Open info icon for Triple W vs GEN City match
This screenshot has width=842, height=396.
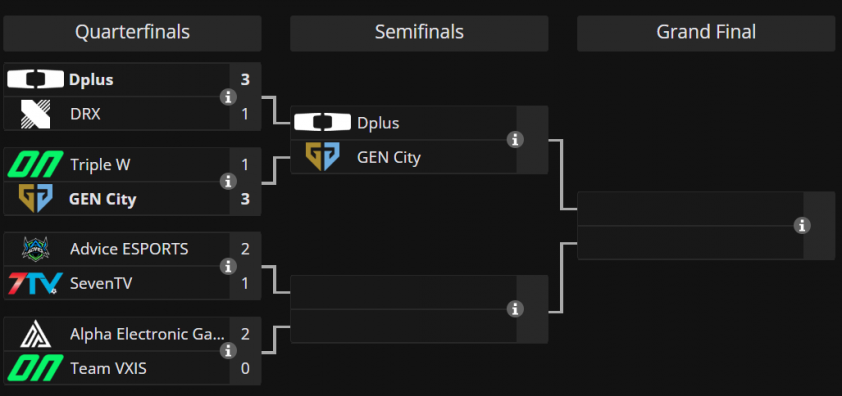tap(228, 182)
